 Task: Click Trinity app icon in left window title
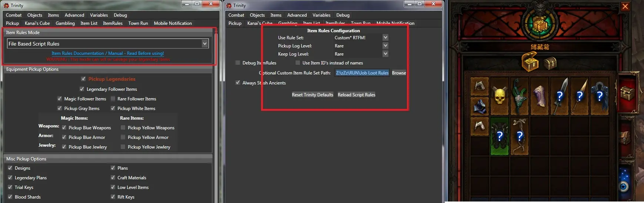pos(6,5)
